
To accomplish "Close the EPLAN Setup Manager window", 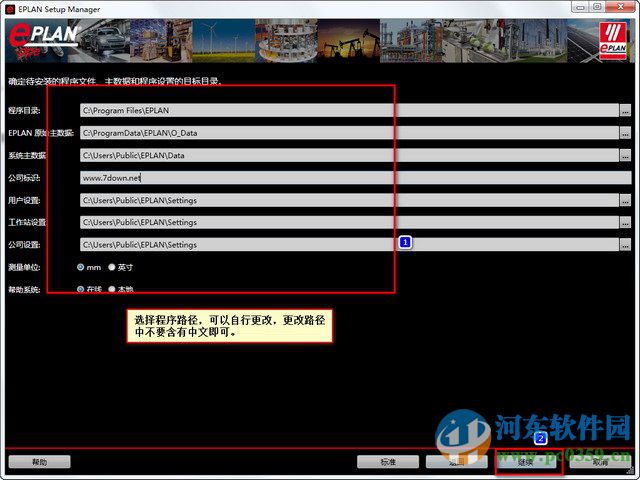I will 621,7.
